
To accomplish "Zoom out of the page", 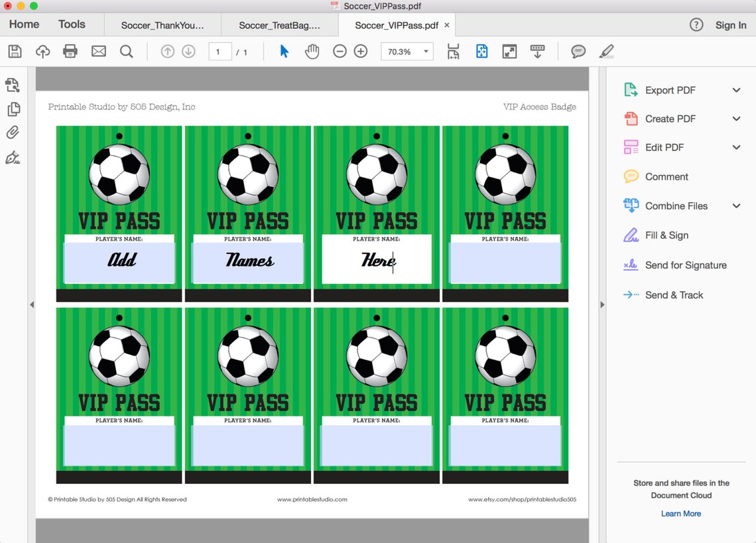I will coord(339,51).
